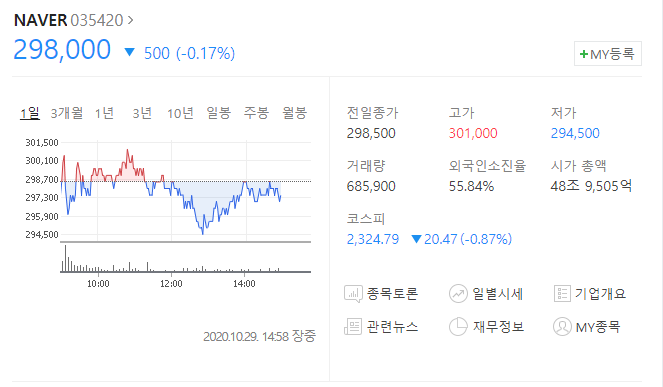The height and width of the screenshot is (387, 663).
Task: Click the intraday price chart low point
Action: (203, 233)
